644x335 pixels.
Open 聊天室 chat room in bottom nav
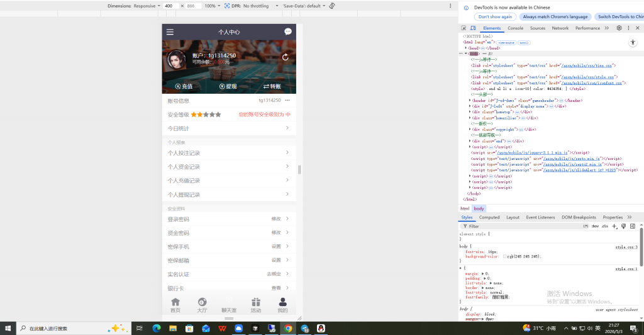coord(229,305)
